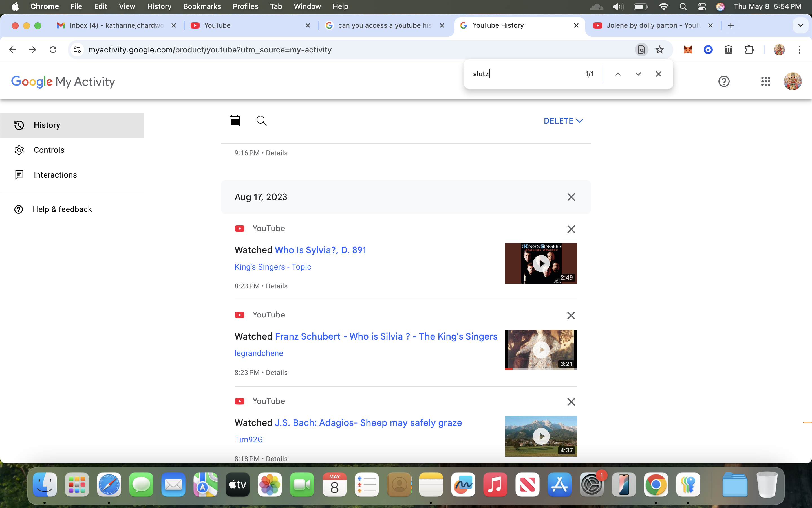
Task: Play the 3:21 Who is Silvia thumbnail
Action: pyautogui.click(x=541, y=350)
